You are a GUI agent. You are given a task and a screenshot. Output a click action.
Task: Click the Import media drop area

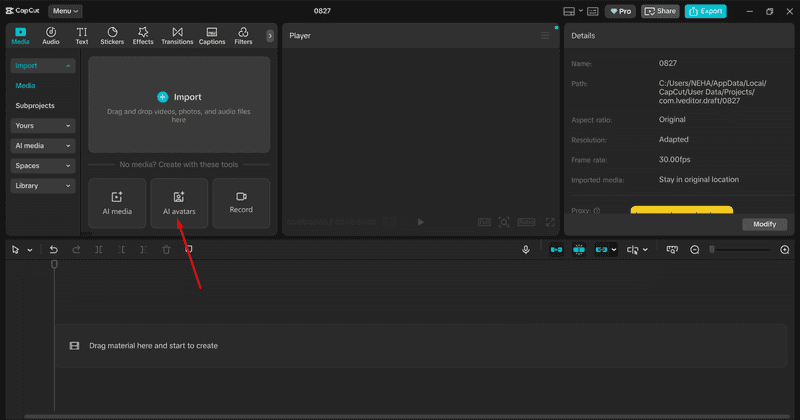[179, 105]
